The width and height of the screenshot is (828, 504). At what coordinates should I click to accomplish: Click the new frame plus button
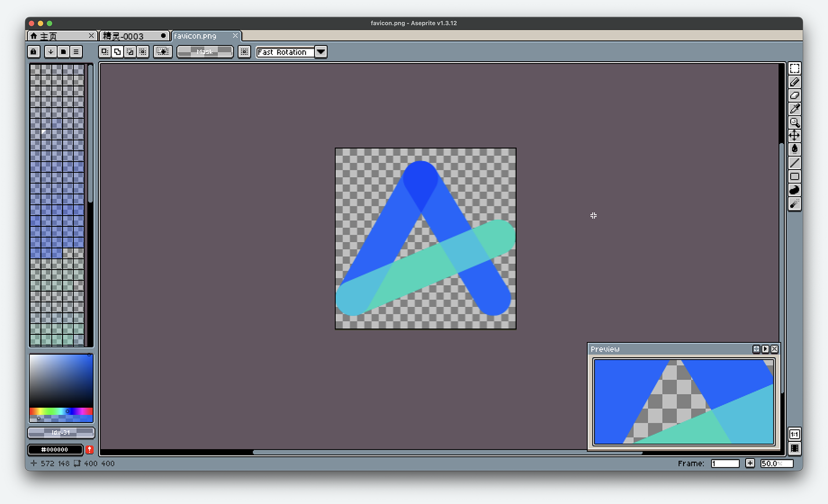pos(750,463)
